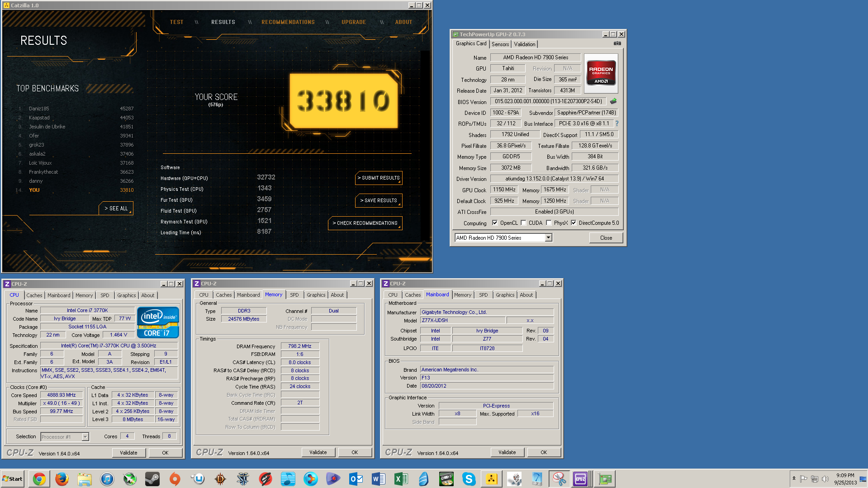The width and height of the screenshot is (868, 488).
Task: Switch to Catzilla taskbar icon
Action: 492,479
